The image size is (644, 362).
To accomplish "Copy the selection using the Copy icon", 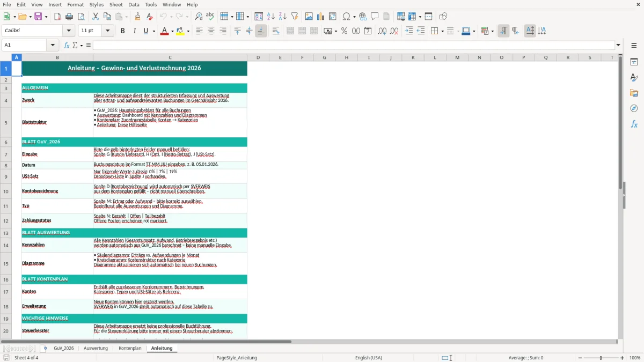I will click(x=107, y=17).
